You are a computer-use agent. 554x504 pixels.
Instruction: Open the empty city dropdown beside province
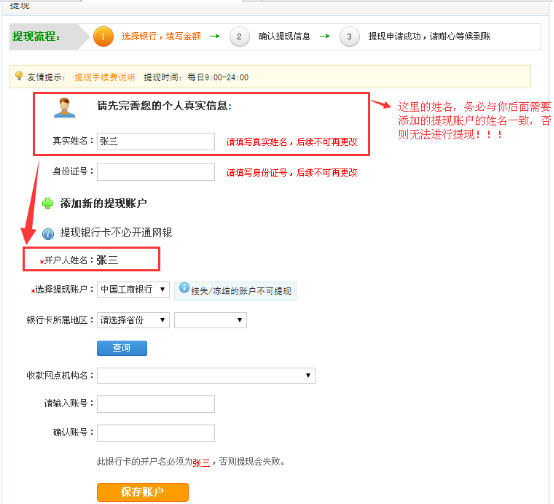[210, 320]
